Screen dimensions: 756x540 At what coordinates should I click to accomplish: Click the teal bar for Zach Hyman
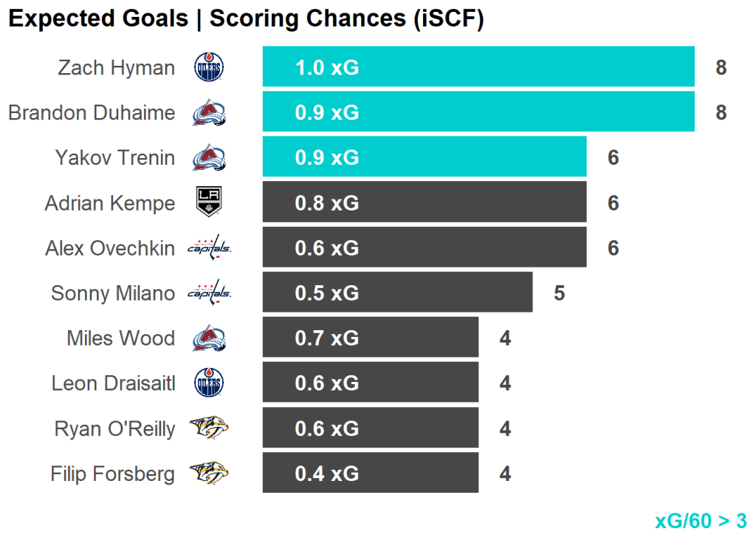[517, 68]
